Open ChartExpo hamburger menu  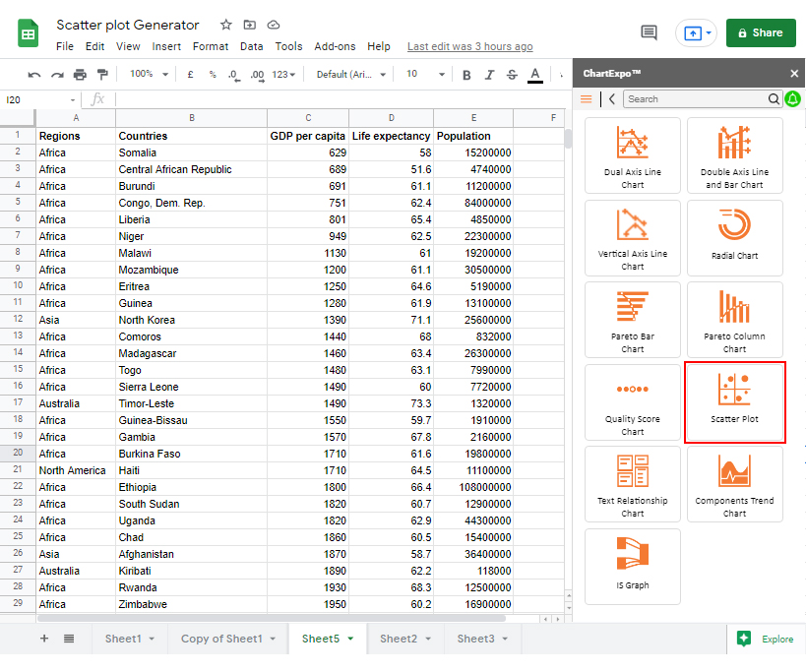click(x=586, y=99)
